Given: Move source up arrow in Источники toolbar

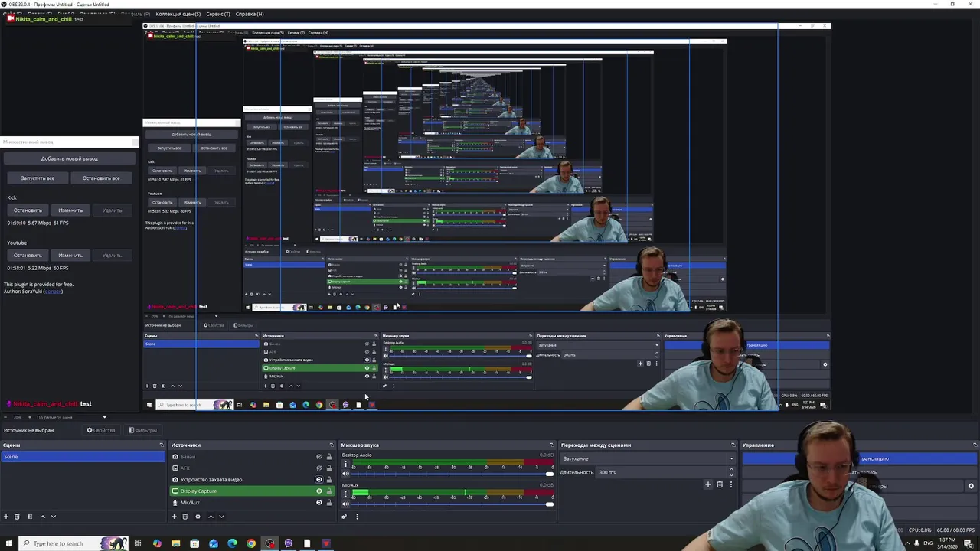Looking at the screenshot, I should point(211,517).
